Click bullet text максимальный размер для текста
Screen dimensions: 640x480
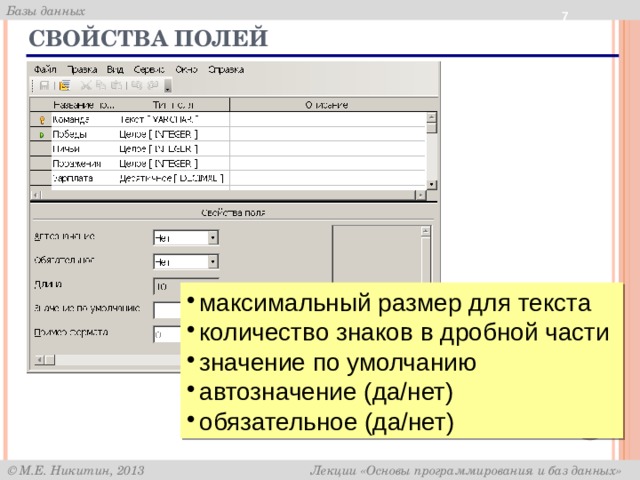(x=395, y=303)
